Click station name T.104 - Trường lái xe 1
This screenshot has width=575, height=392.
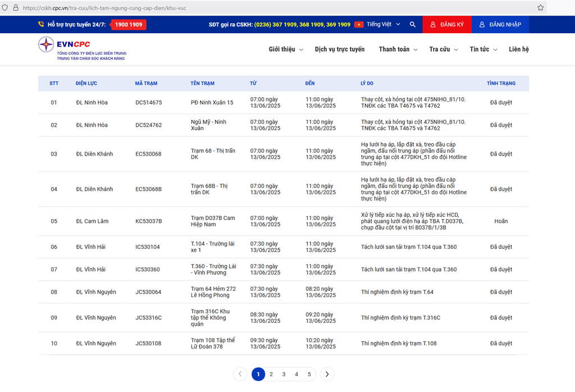coord(213,247)
